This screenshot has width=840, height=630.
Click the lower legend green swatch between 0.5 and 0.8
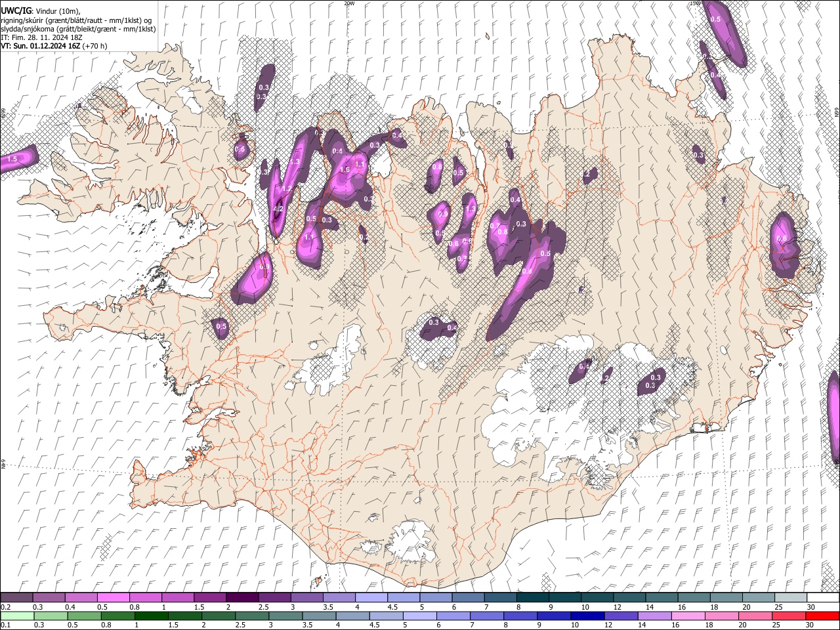(85, 616)
